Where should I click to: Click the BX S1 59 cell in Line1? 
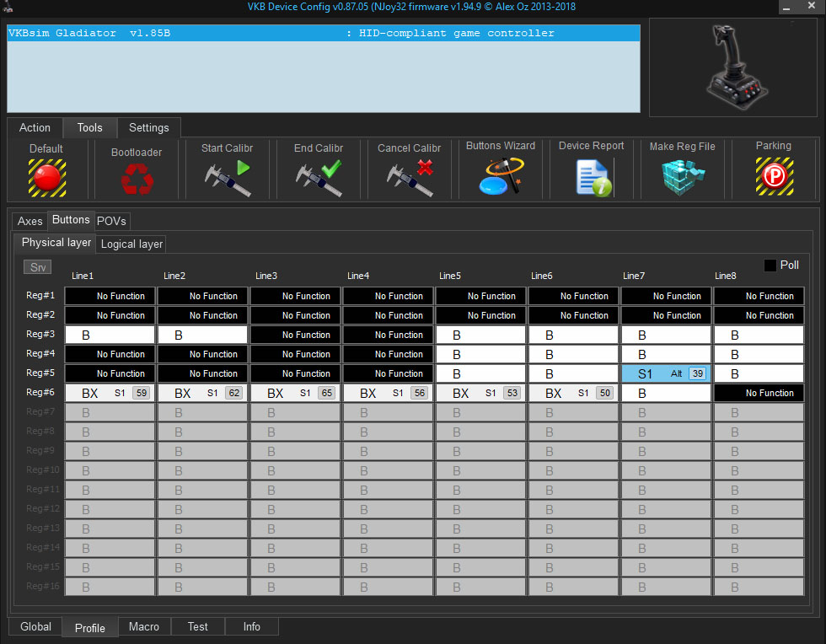click(110, 393)
